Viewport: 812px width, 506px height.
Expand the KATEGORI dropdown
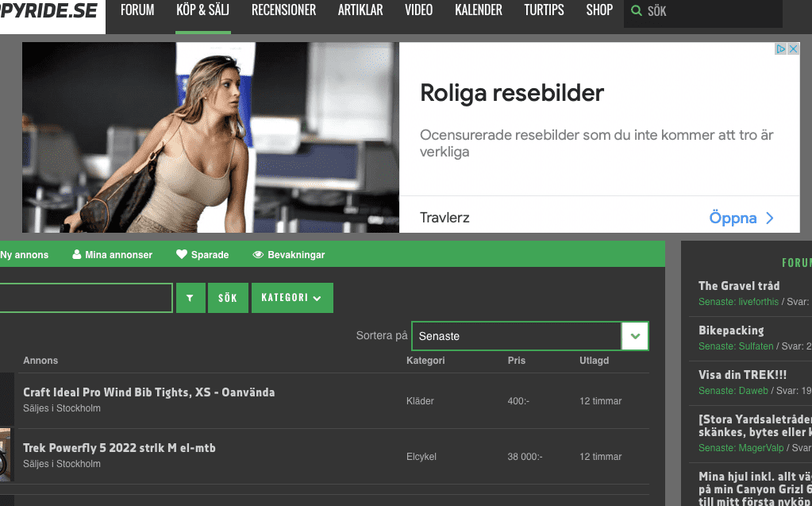coord(292,298)
